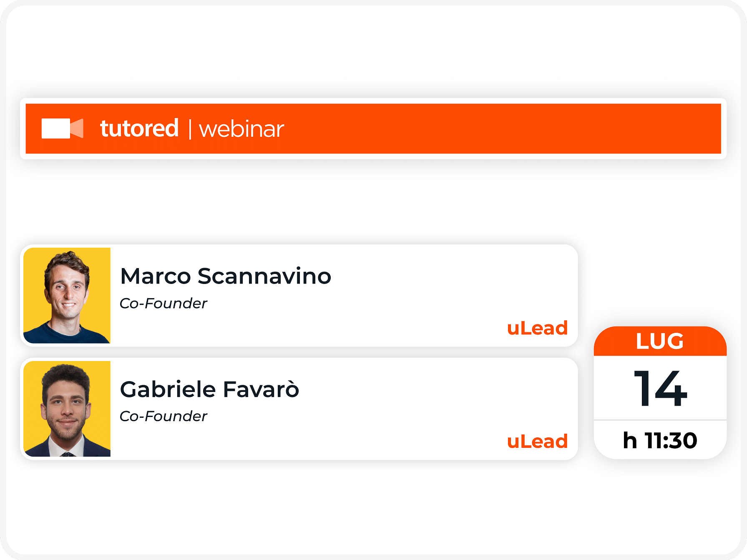The height and width of the screenshot is (560, 747).
Task: Click the name Marco Scannavino
Action: [x=226, y=276]
